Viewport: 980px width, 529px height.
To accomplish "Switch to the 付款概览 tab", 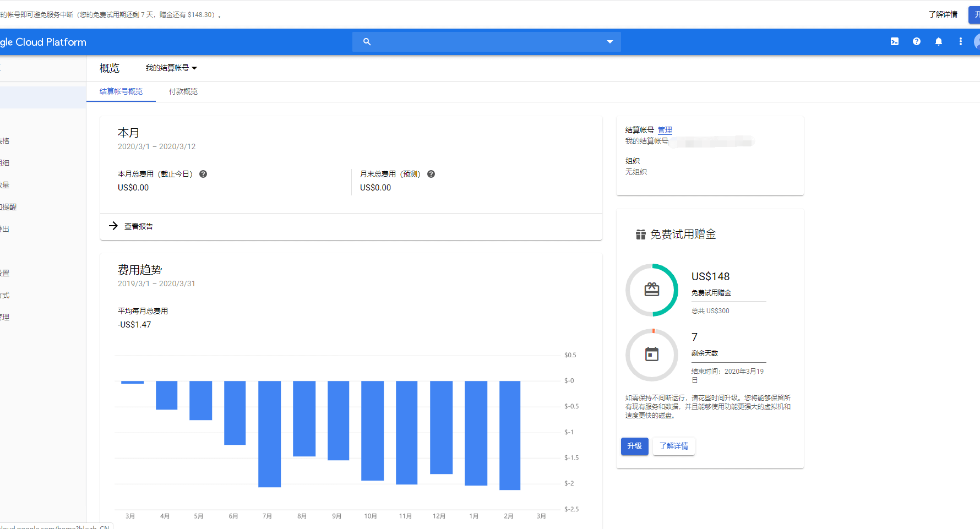I will [x=183, y=91].
